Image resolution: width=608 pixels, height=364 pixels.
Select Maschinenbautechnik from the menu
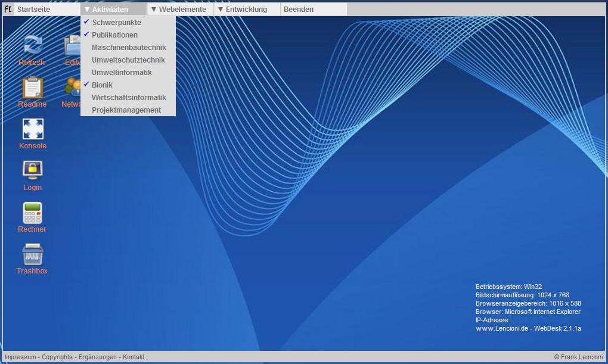(x=129, y=48)
